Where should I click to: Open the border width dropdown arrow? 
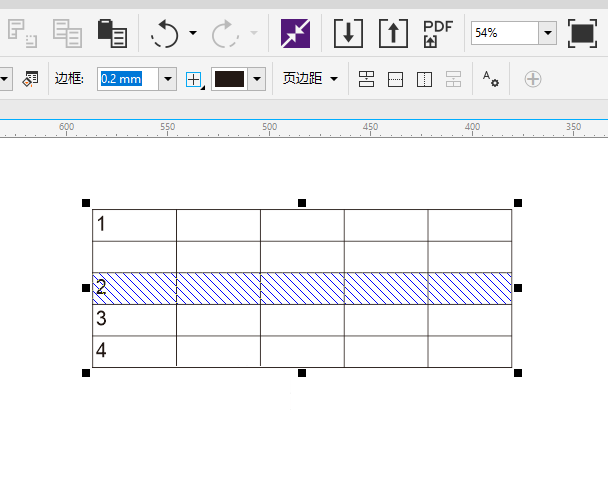click(167, 79)
